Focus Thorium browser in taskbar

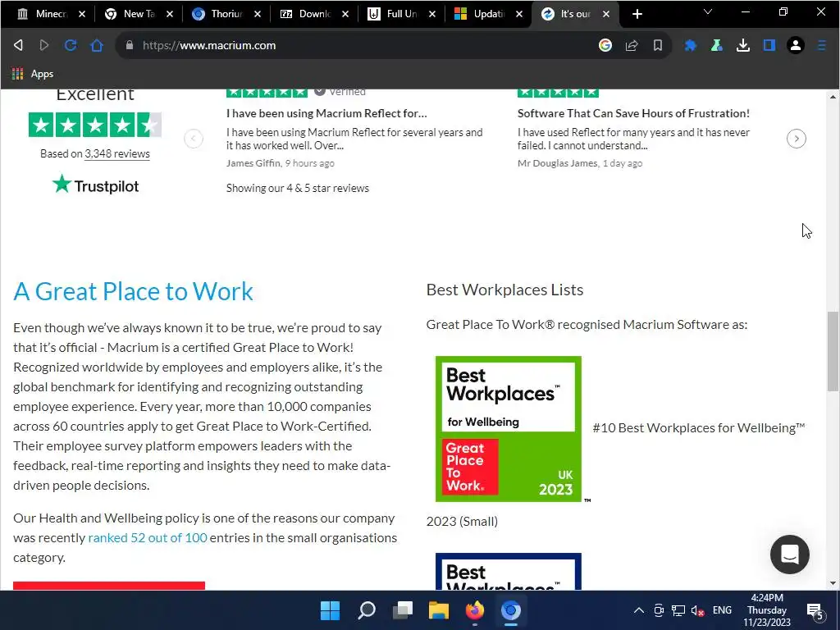pos(510,610)
